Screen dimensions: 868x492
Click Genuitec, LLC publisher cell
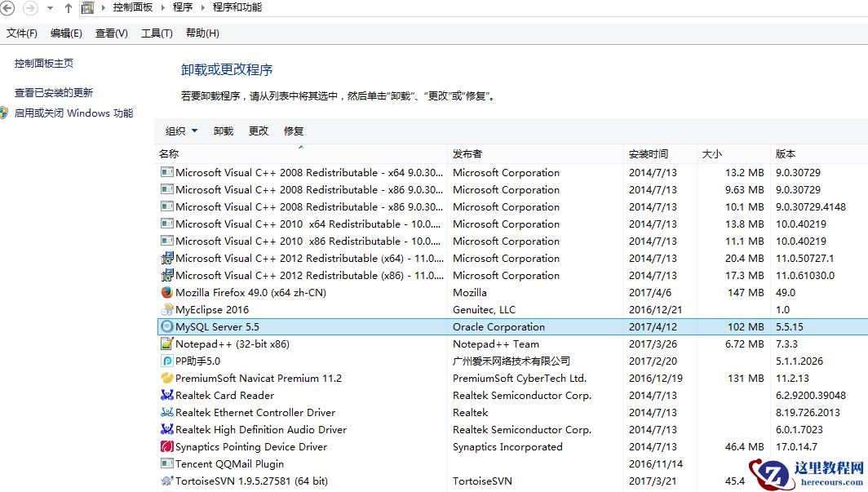(484, 310)
